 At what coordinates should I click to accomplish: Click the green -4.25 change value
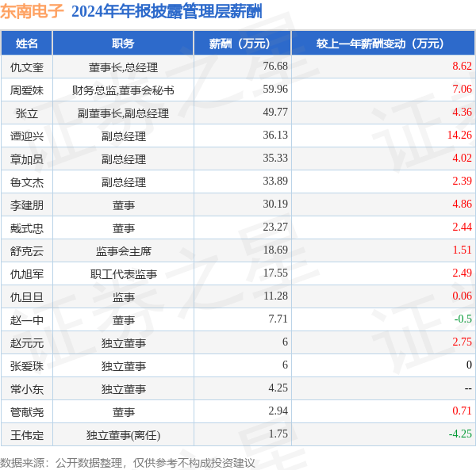pyautogui.click(x=460, y=434)
